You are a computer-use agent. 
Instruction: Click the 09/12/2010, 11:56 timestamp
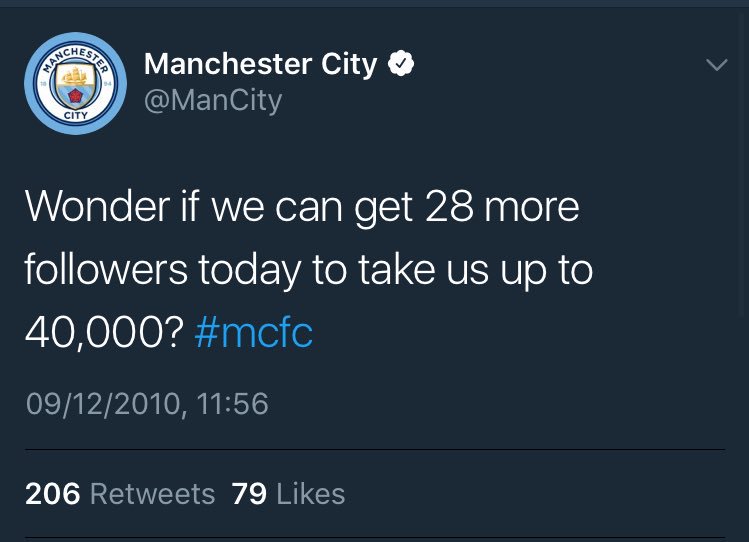coord(147,404)
